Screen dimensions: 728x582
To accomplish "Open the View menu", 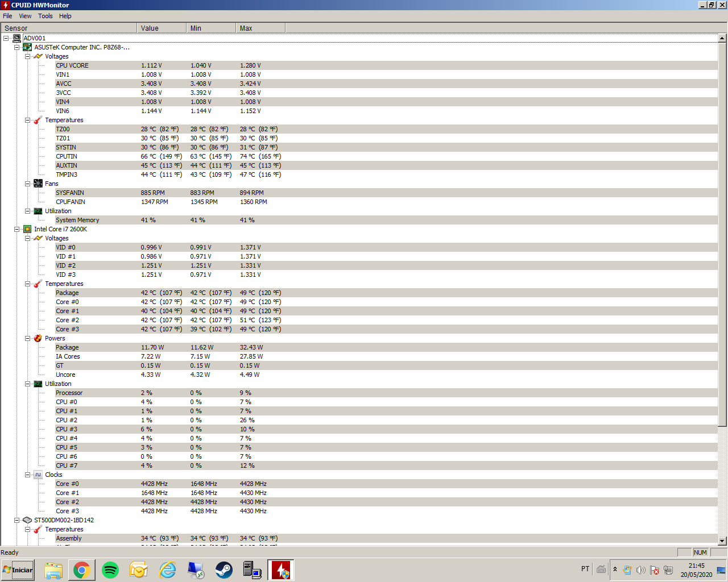I will tap(25, 16).
